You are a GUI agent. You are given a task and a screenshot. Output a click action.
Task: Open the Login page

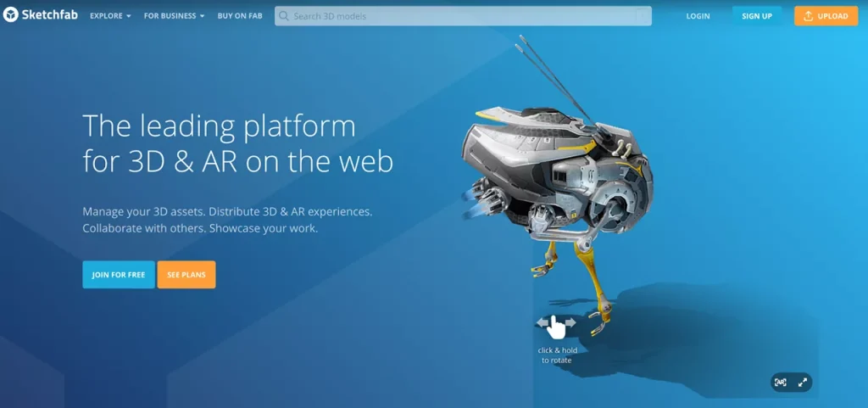pyautogui.click(x=698, y=16)
